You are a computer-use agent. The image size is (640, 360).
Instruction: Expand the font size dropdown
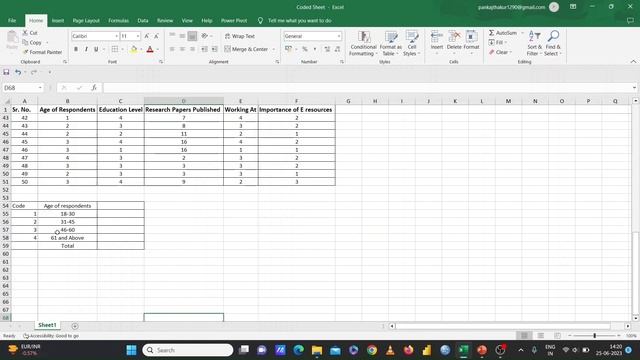point(138,36)
